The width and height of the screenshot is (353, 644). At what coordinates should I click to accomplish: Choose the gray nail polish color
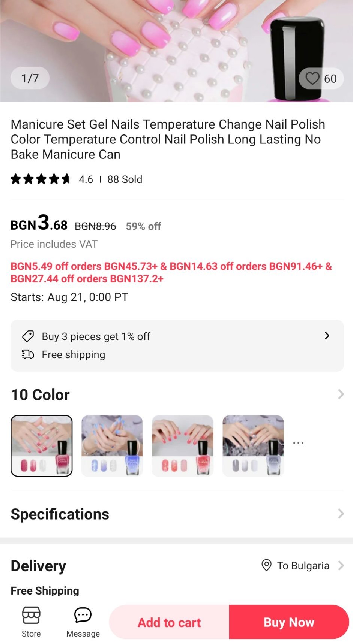[253, 446]
